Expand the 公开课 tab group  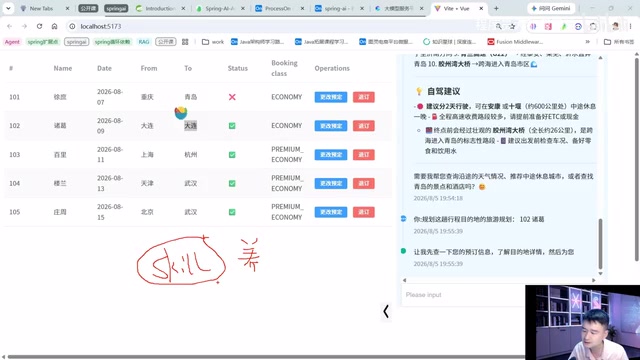(88, 8)
